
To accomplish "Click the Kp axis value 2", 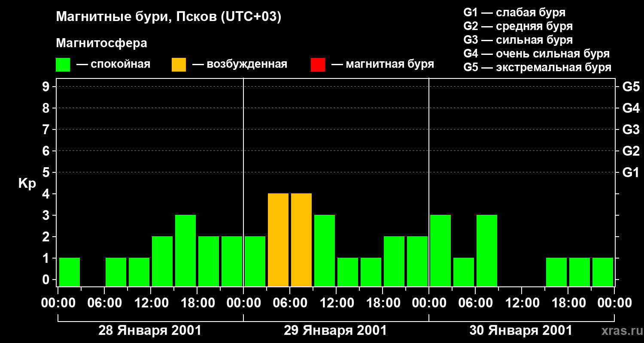I will pyautogui.click(x=47, y=237).
